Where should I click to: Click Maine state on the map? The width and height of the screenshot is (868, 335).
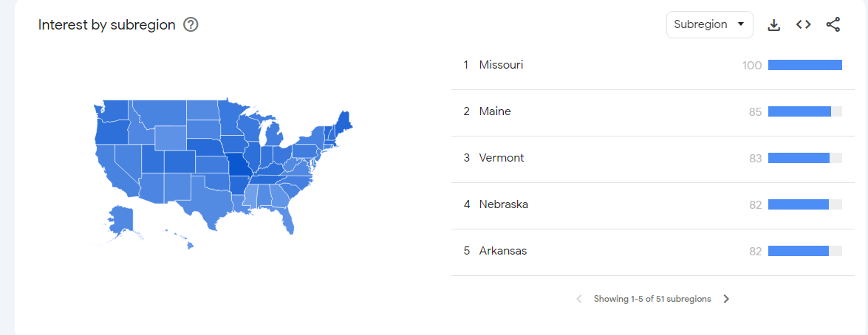point(344,122)
